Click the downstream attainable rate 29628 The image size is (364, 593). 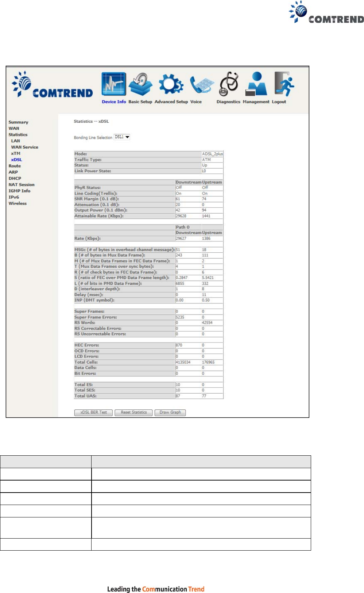point(181,216)
